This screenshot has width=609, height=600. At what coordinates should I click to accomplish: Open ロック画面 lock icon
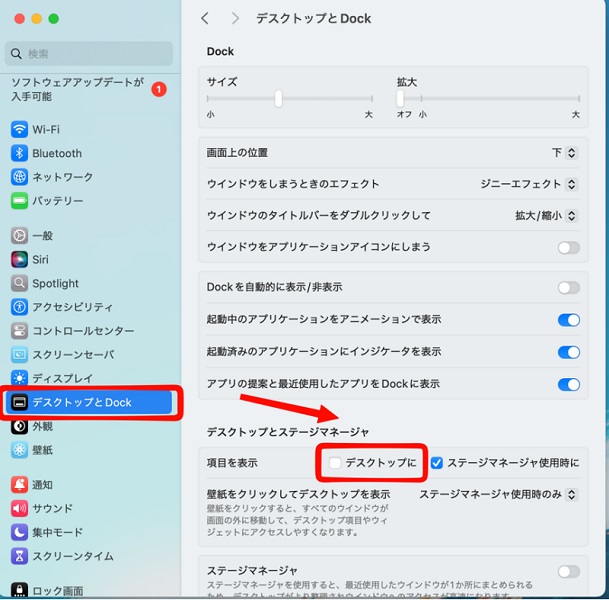[x=19, y=590]
